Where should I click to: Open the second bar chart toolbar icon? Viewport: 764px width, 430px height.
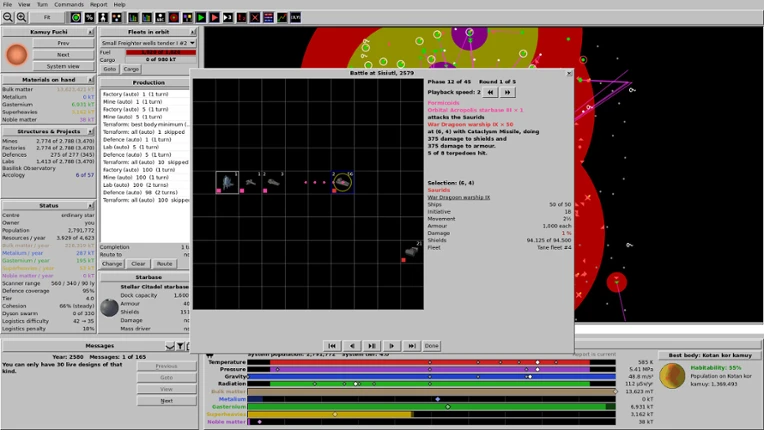(x=146, y=18)
